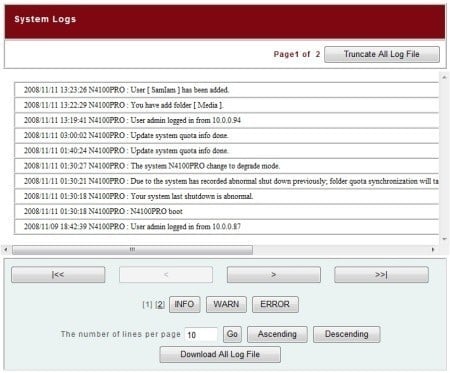Click the horizontal scrollbar thumb
The height and width of the screenshot is (373, 450).
pyautogui.click(x=132, y=250)
